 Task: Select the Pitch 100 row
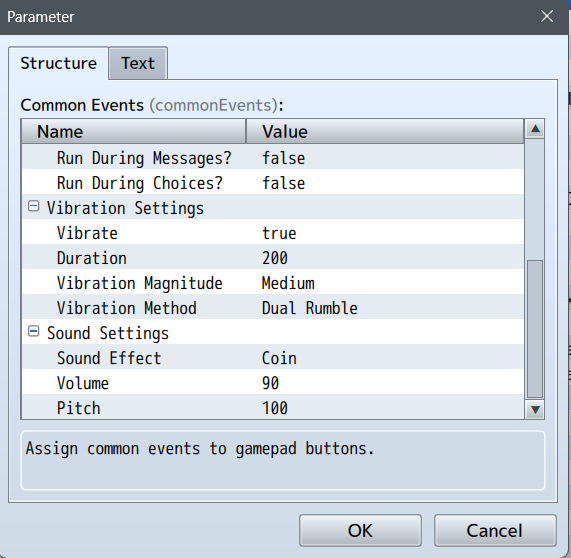273,408
